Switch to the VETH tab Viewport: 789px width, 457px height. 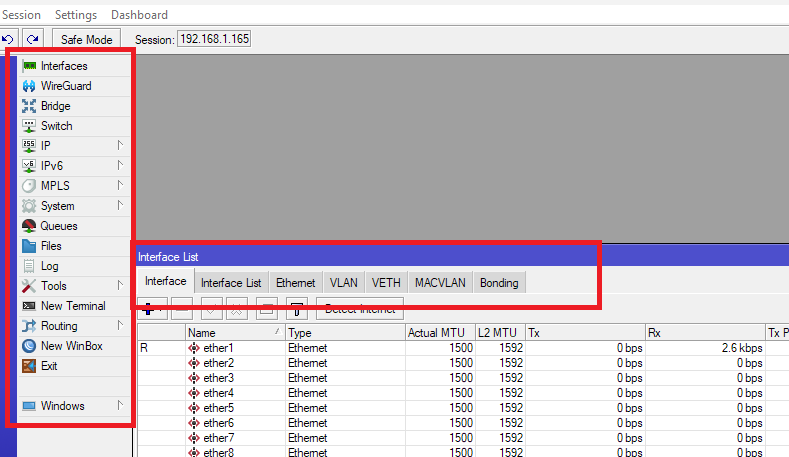386,283
